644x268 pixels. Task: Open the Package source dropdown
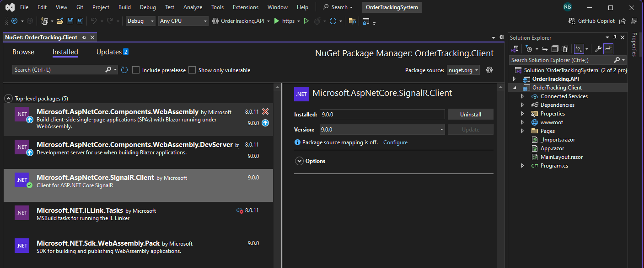463,70
